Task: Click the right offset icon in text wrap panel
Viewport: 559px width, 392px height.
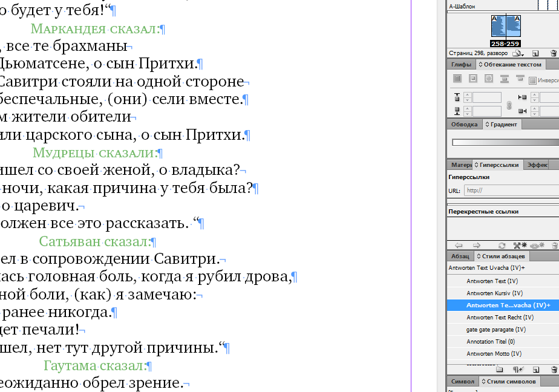Action: (x=522, y=111)
